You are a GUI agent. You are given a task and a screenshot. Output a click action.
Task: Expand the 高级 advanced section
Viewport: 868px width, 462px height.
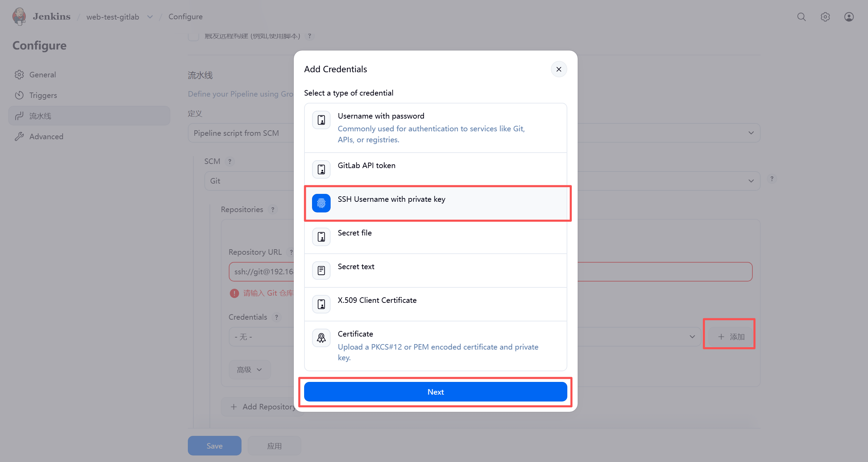click(249, 370)
